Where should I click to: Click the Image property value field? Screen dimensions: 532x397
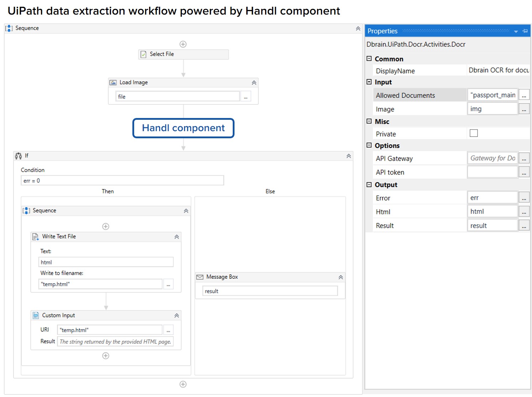tap(493, 109)
